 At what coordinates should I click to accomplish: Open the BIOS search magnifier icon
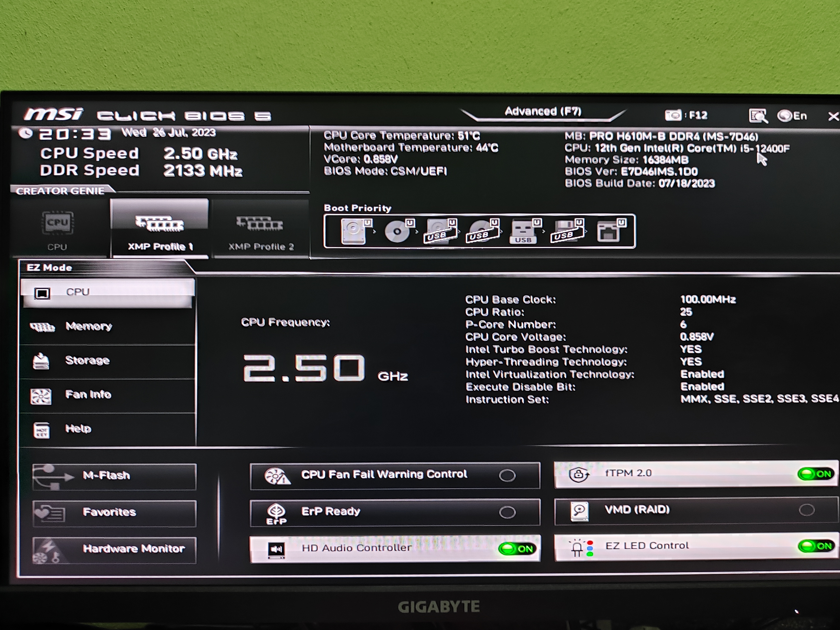pos(758,116)
